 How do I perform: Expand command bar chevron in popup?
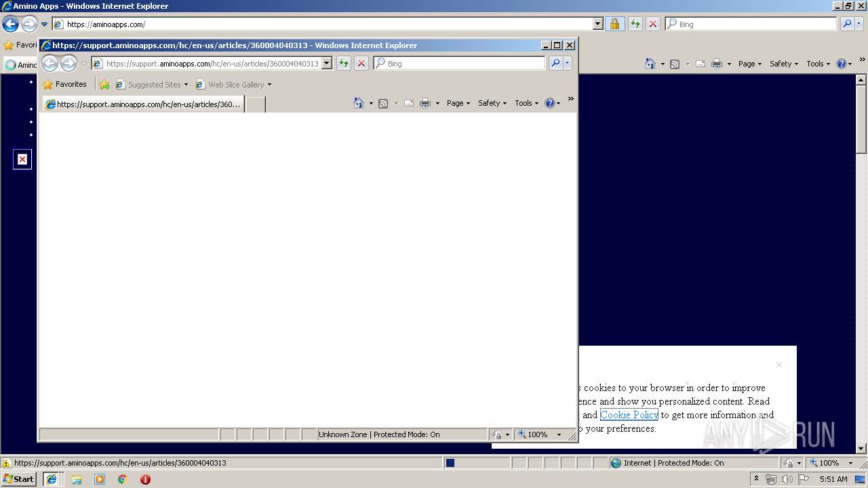[x=570, y=99]
